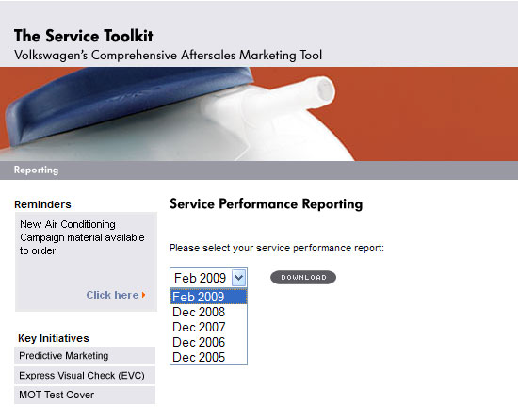Click the Service Performance Reporting heading
The height and width of the screenshot is (420, 518).
coord(267,203)
